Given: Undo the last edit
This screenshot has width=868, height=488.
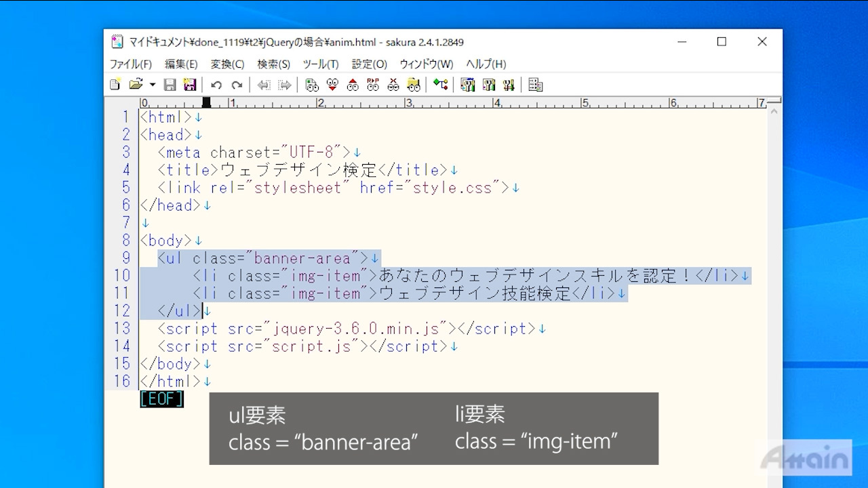Looking at the screenshot, I should click(216, 85).
